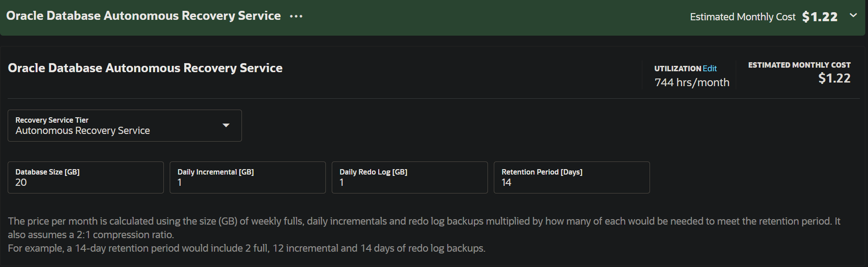Click the $1.22 cost in the green header
This screenshot has width=868, height=267.
[820, 17]
